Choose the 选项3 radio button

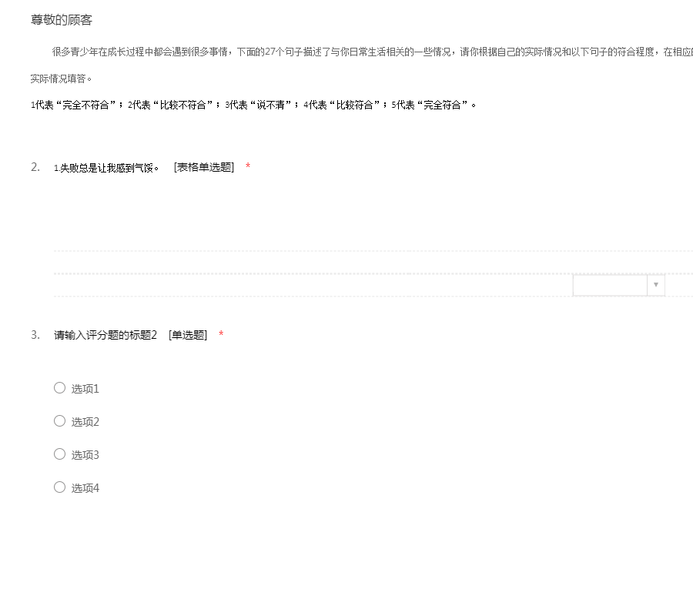coord(59,454)
